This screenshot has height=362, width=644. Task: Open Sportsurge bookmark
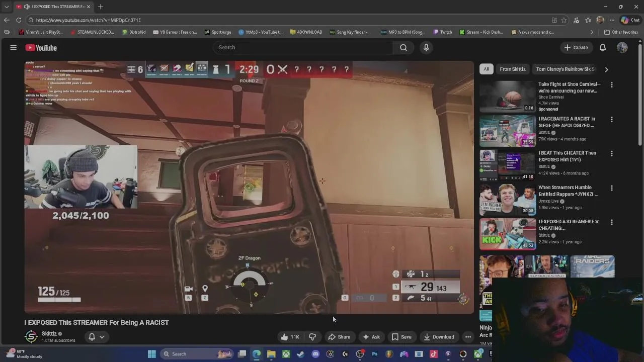pos(218,32)
